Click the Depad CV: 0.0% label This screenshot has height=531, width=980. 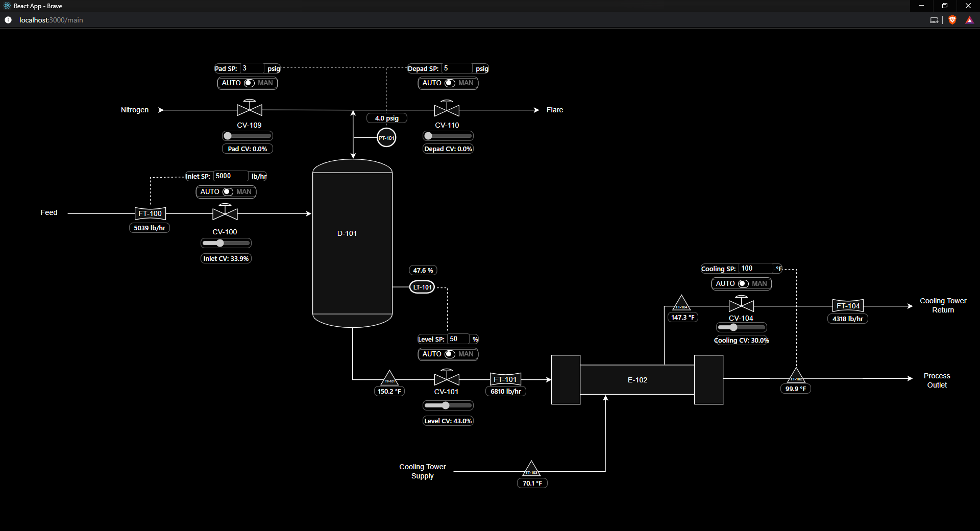coord(448,149)
